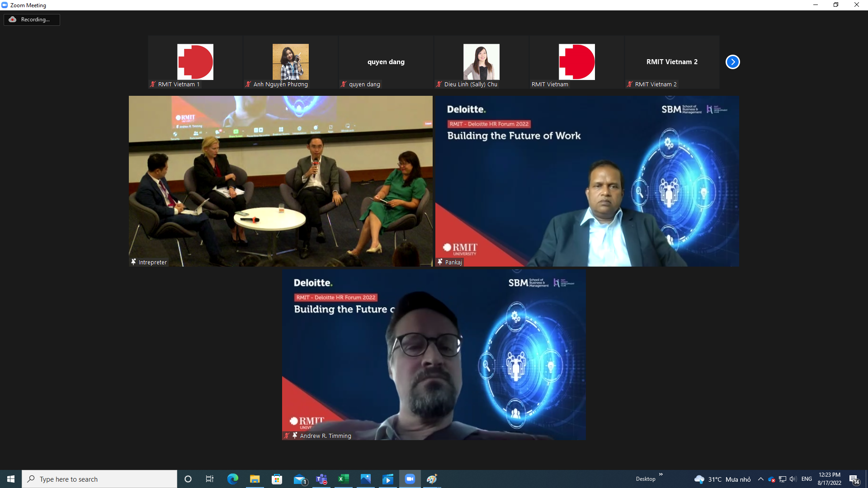This screenshot has height=488, width=868.
Task: Select the unmuted RMIT Vietnam participant tile
Action: point(577,62)
